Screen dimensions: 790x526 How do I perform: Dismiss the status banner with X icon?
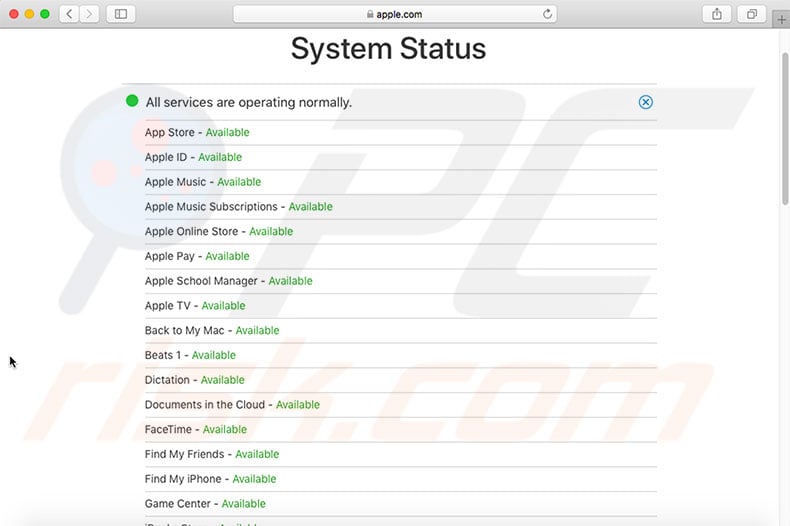tap(645, 102)
